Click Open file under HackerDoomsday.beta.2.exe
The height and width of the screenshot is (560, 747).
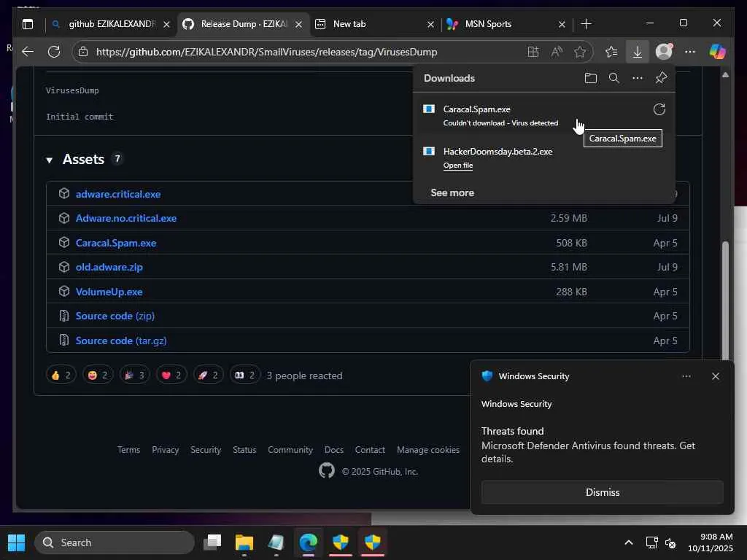[458, 166]
